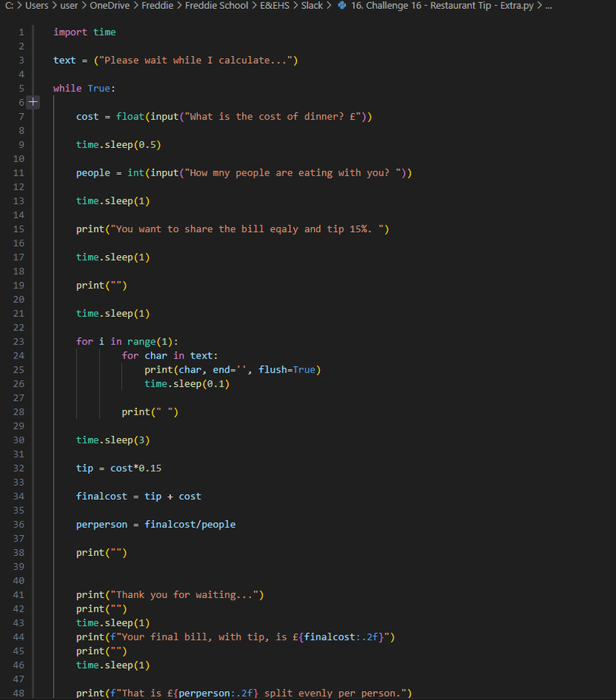Image resolution: width=616 pixels, height=700 pixels.
Task: Place cursor in 'Please wait while I calculate...' string
Action: (196, 60)
